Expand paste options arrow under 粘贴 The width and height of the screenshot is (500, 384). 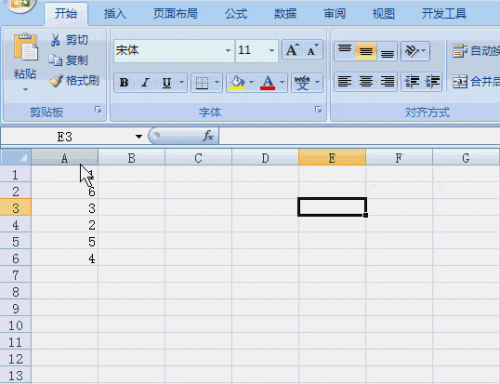click(25, 89)
